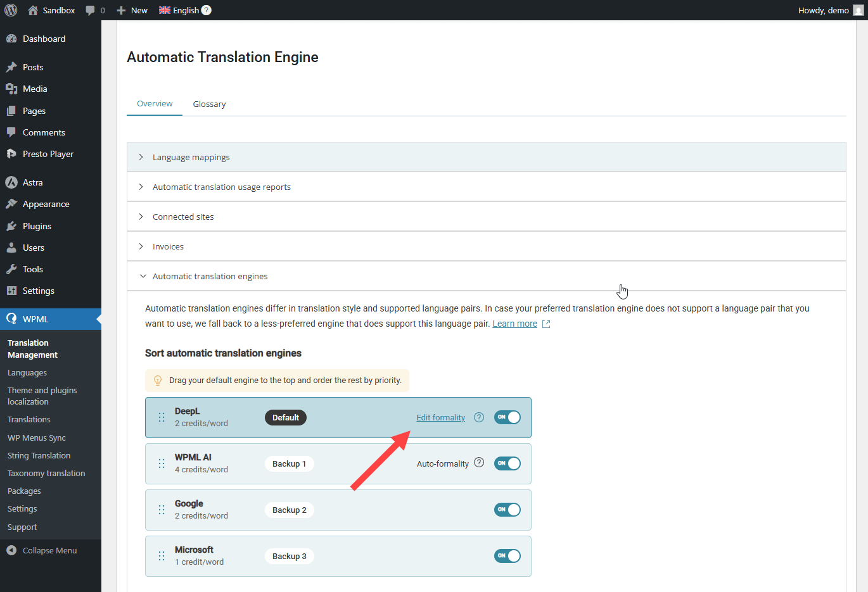Click the Comments icon in sidebar
This screenshot has height=592, width=868.
pos(11,132)
